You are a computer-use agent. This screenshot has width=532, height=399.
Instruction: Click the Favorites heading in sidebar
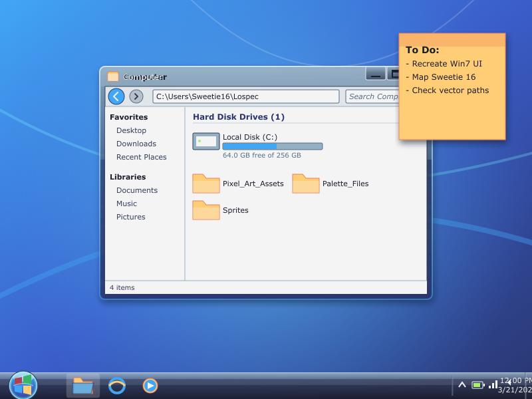(x=129, y=117)
